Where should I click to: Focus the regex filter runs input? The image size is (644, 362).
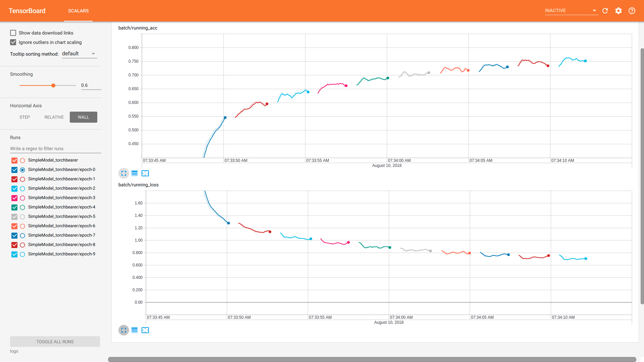pyautogui.click(x=56, y=148)
